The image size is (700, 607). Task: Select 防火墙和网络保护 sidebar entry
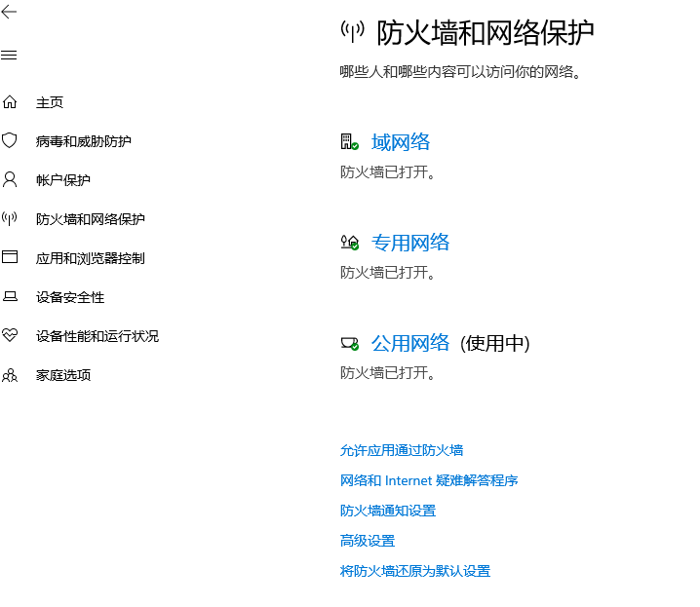(90, 219)
